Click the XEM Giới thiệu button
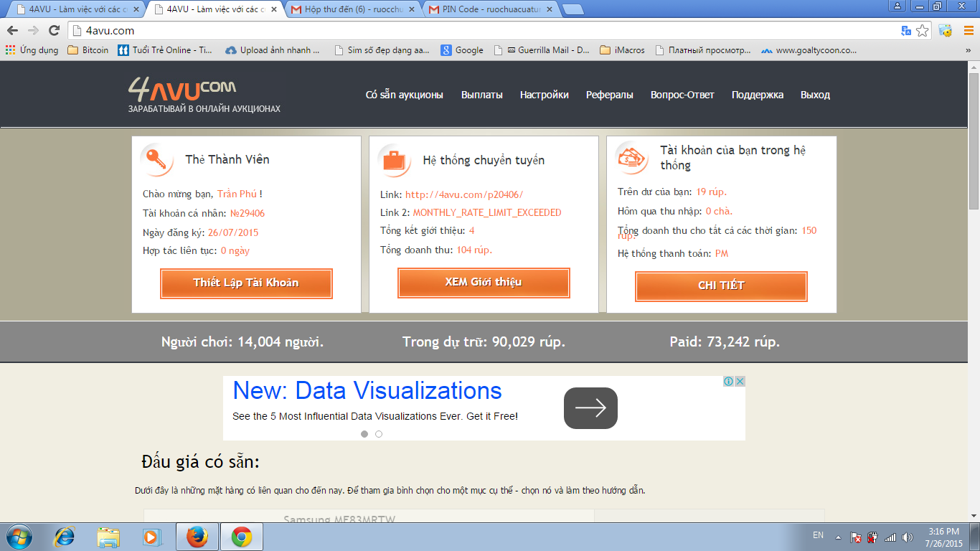This screenshot has width=980, height=551. coord(484,283)
